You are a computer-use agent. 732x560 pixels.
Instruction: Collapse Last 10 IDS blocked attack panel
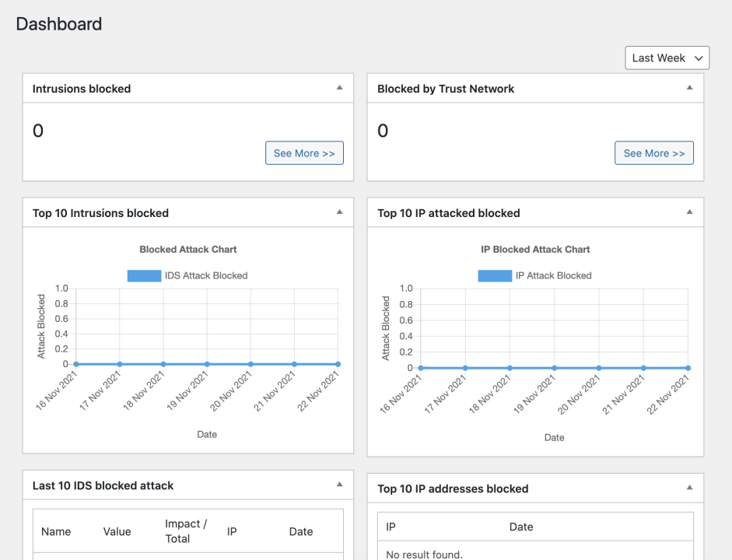point(339,485)
